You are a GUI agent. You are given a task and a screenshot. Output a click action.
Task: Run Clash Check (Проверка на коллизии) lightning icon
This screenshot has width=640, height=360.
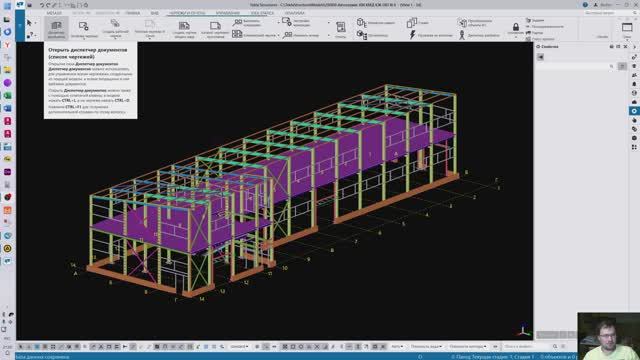click(x=412, y=35)
